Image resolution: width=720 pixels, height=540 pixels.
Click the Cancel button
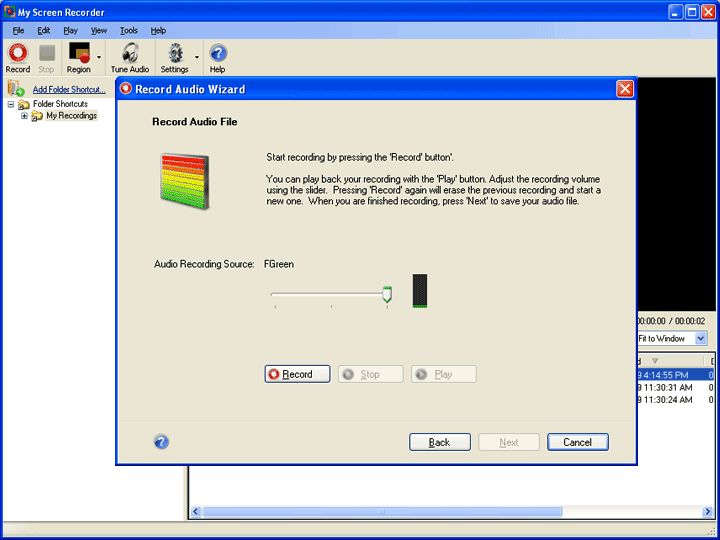pyautogui.click(x=577, y=442)
